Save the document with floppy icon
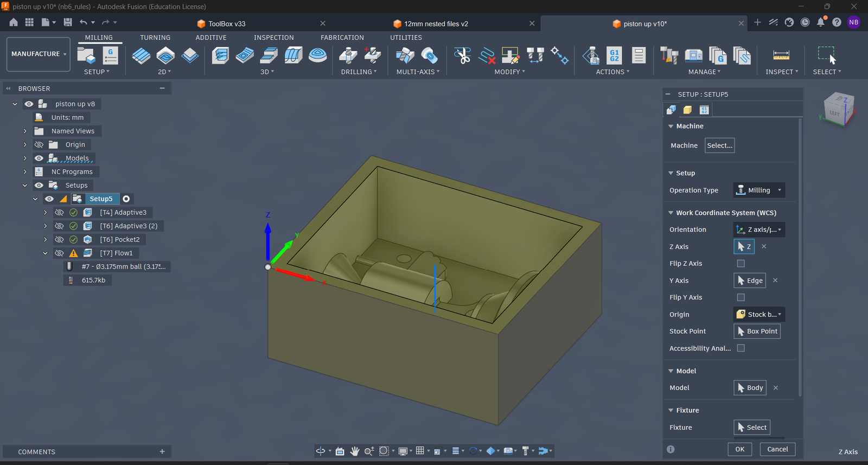This screenshot has width=868, height=465. pos(68,22)
